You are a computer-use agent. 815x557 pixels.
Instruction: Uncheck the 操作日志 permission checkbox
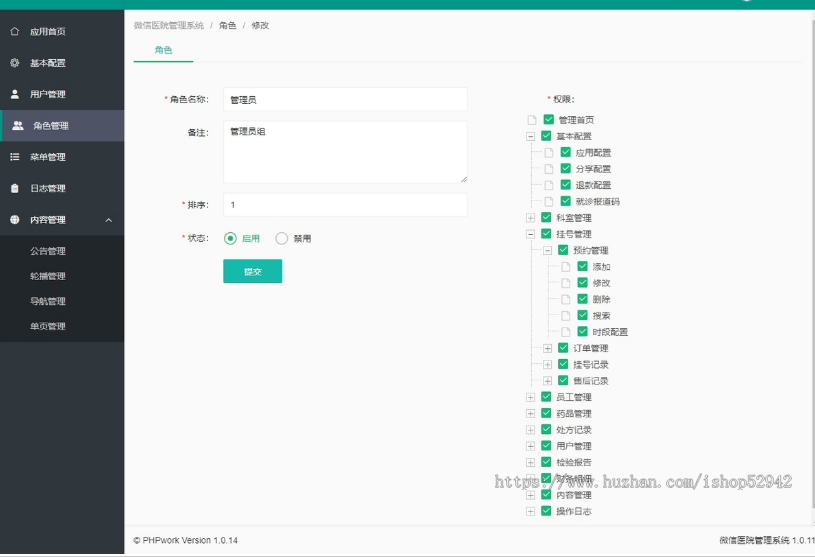[546, 511]
